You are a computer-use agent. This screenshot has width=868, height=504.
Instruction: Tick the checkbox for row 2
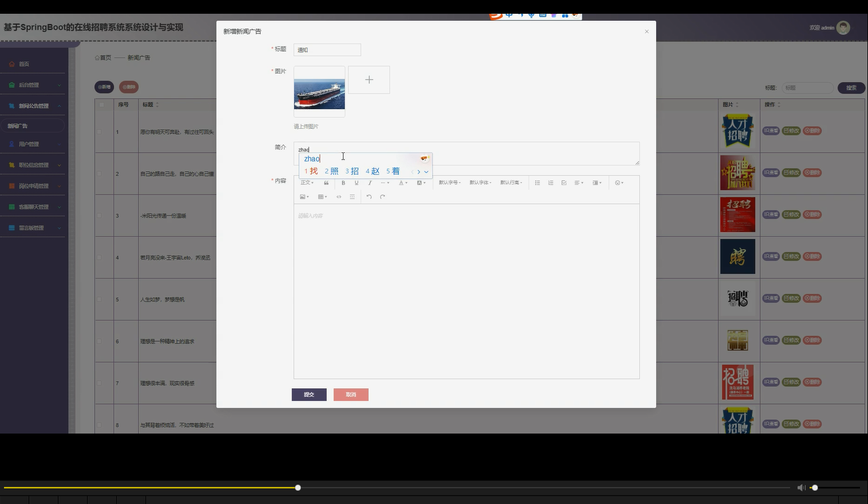tap(99, 174)
